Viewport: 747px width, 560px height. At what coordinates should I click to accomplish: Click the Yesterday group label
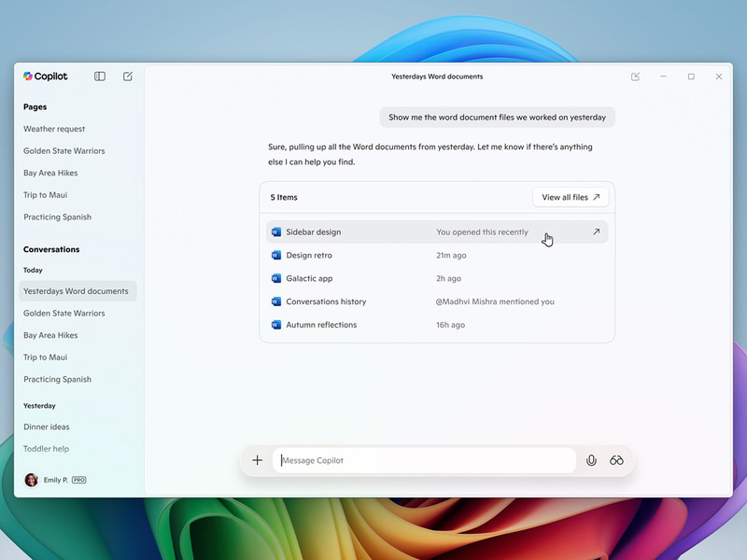click(x=39, y=406)
